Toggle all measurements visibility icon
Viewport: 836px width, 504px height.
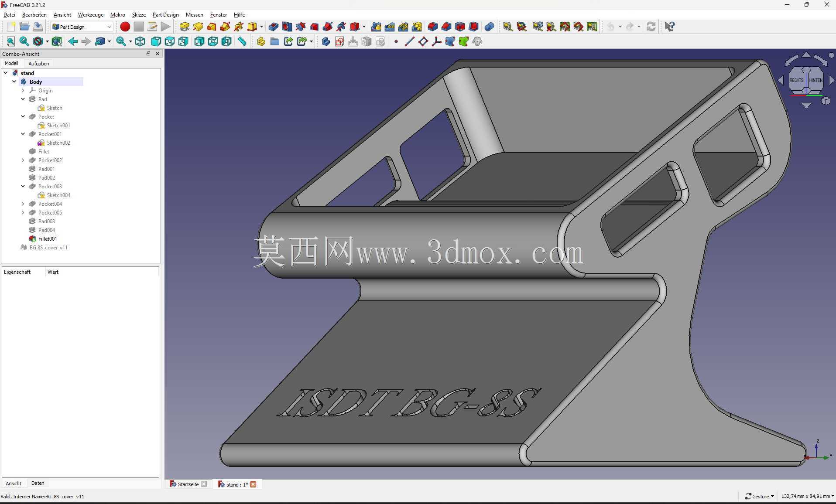pyautogui.click(x=565, y=27)
